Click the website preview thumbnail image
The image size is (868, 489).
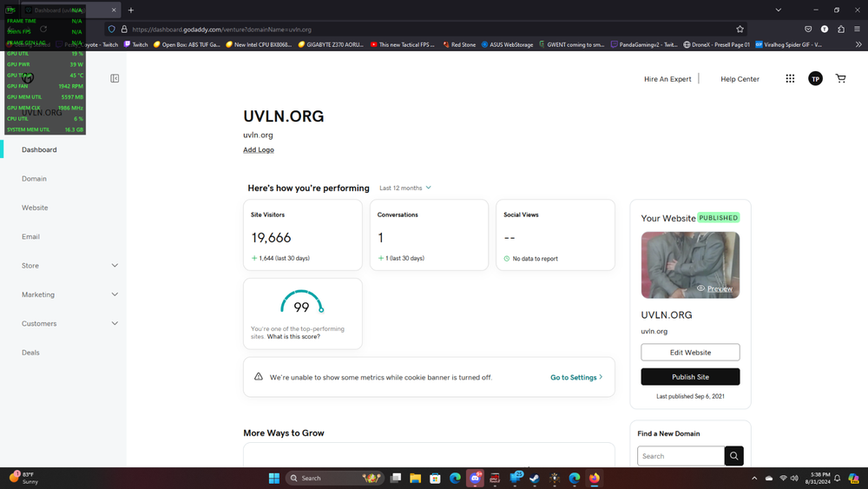point(690,265)
